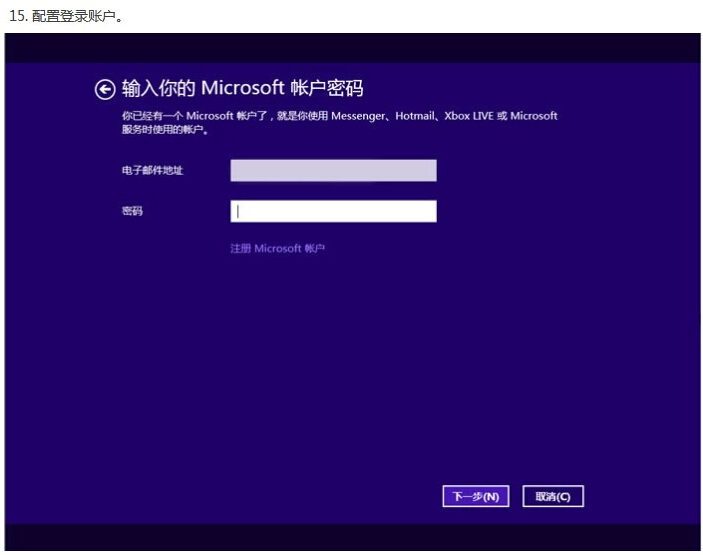The width and height of the screenshot is (703, 555).
Task: Click the 电子邮件地址 label
Action: 152,170
